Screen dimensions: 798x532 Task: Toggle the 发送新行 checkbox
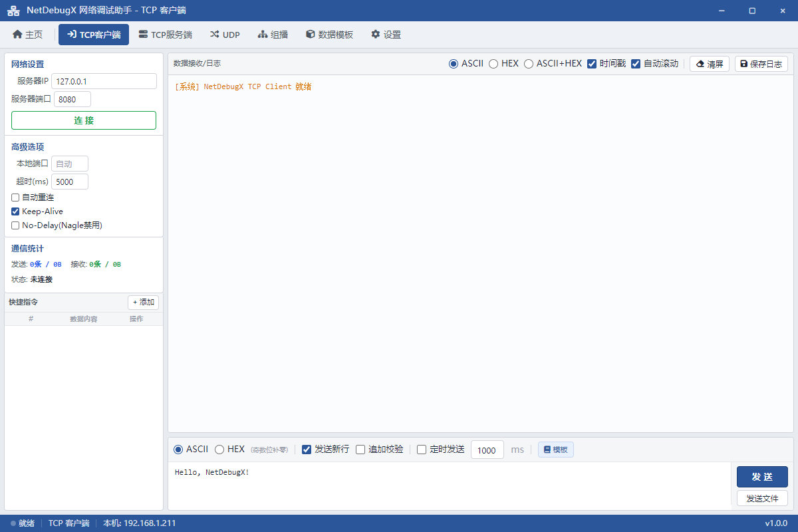(307, 450)
